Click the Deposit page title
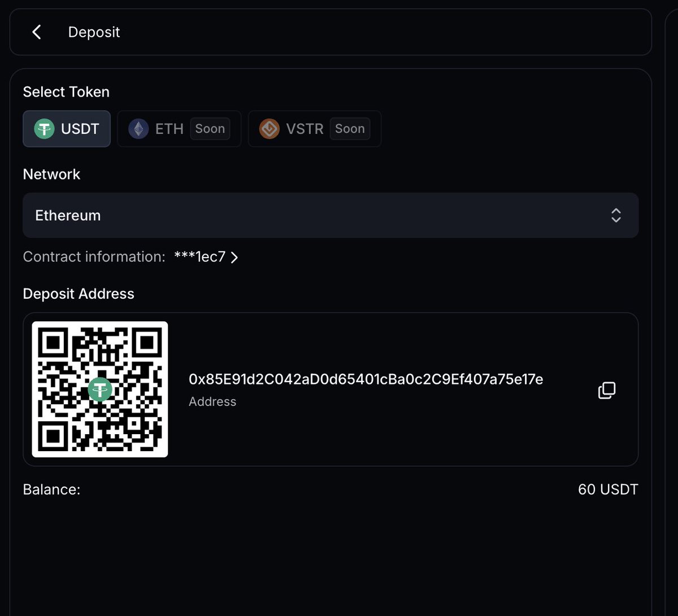 [x=94, y=32]
